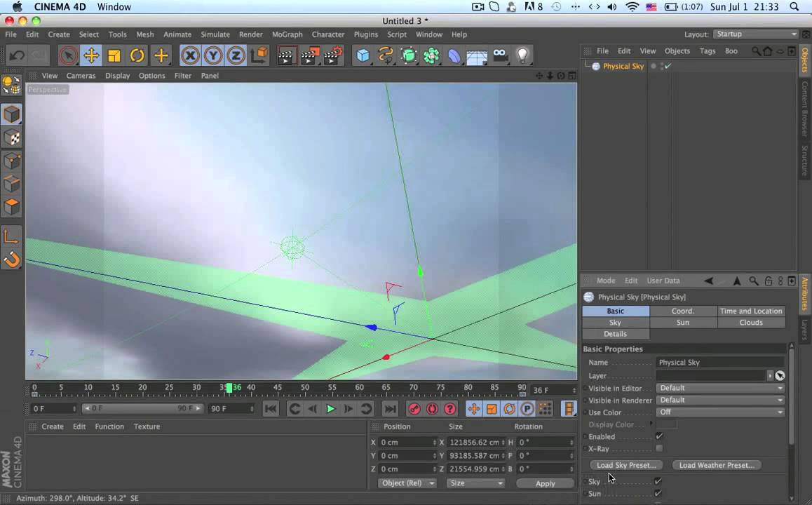Select the Live Selection tool
This screenshot has height=505, width=812.
point(68,55)
